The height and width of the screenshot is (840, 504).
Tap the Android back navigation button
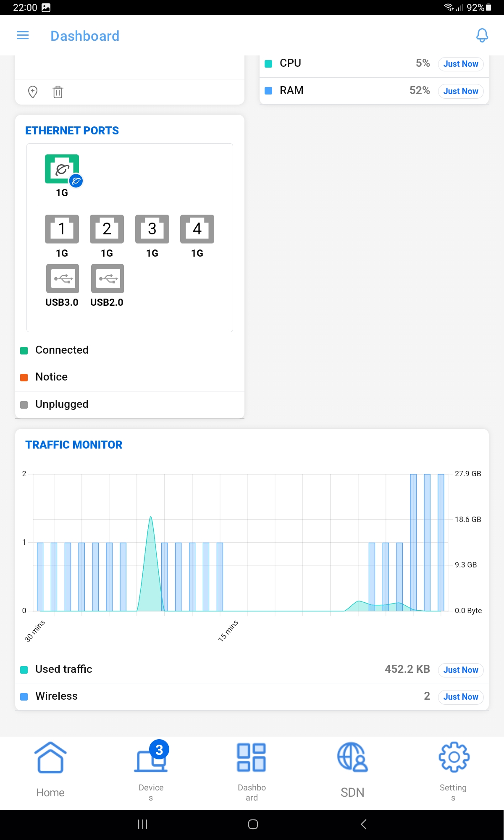click(x=364, y=824)
